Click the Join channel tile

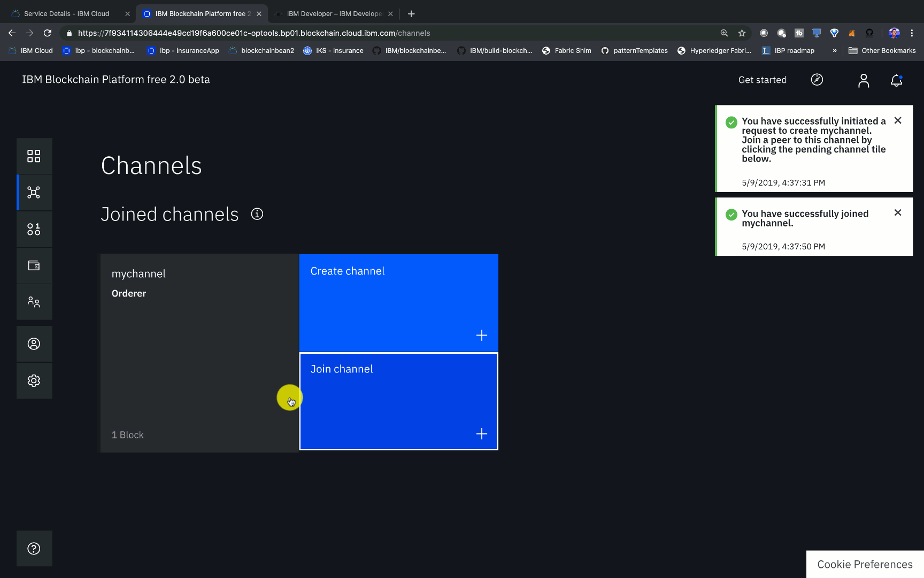coord(398,401)
